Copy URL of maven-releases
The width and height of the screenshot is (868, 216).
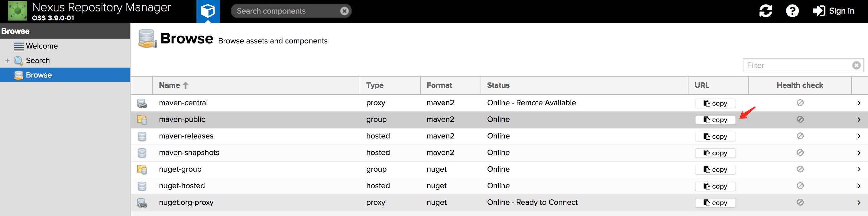click(715, 136)
